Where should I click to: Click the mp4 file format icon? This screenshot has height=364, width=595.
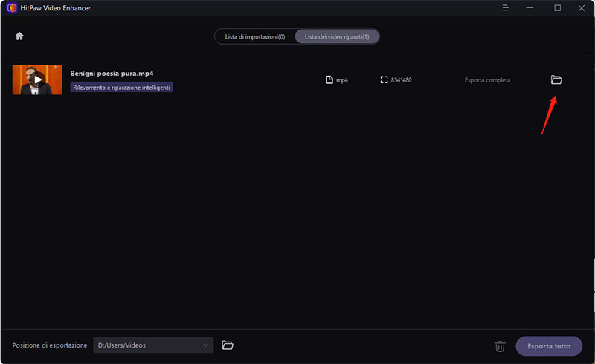click(x=329, y=79)
